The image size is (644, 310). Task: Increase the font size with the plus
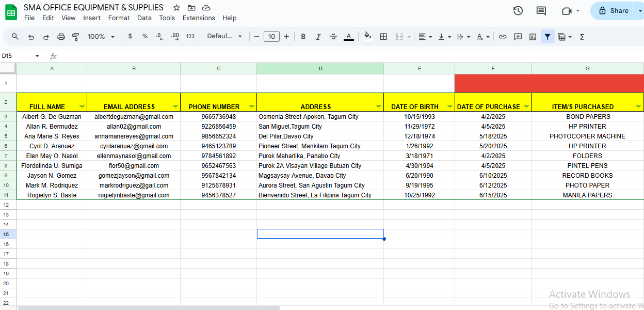pyautogui.click(x=286, y=37)
